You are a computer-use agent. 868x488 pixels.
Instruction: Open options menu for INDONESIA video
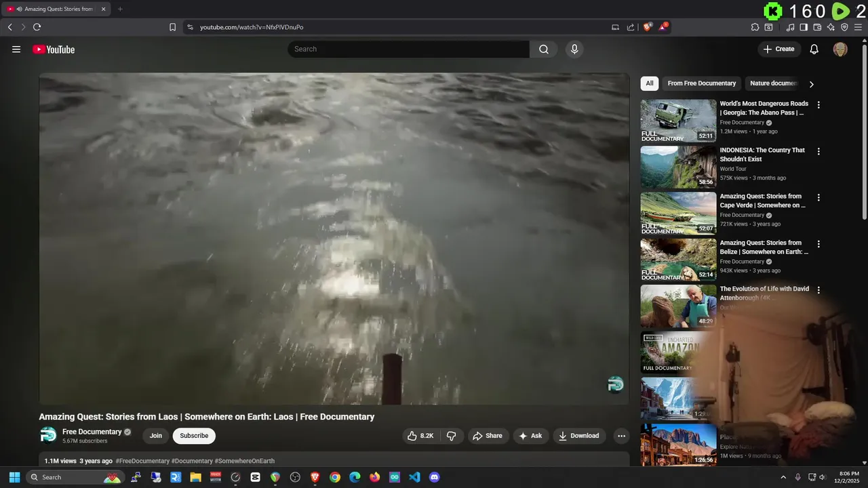818,151
